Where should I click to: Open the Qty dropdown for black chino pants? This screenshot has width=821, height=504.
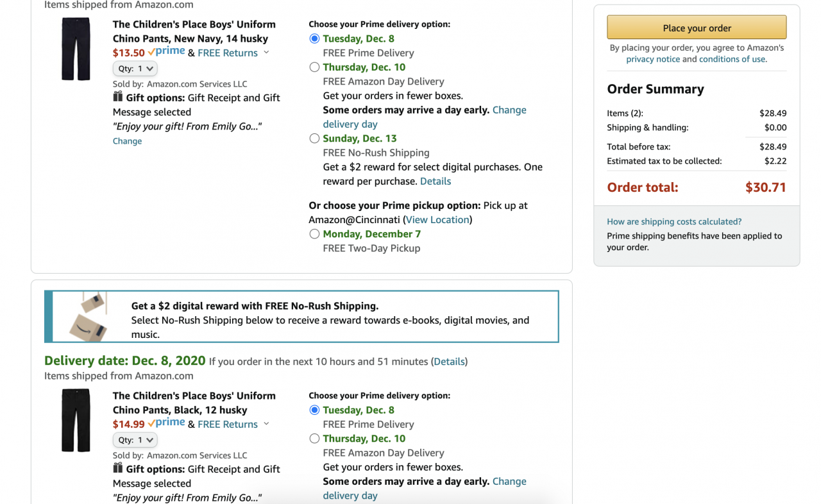coord(135,440)
